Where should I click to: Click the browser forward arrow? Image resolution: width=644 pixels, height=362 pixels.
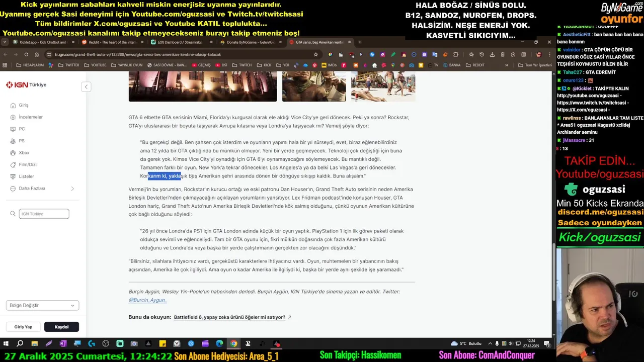point(16,54)
